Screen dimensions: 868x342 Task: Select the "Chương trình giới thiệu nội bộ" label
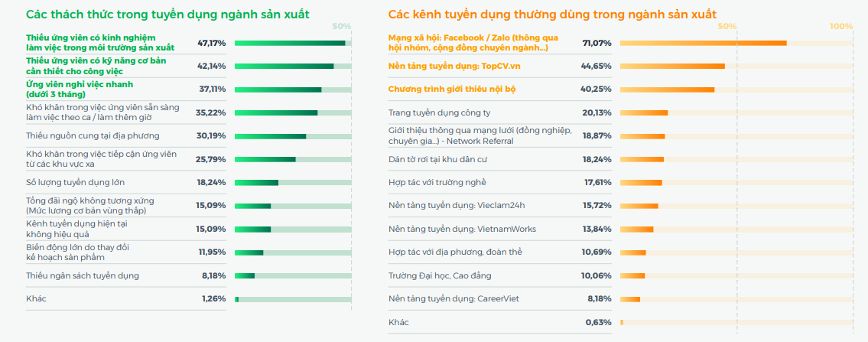(x=452, y=89)
